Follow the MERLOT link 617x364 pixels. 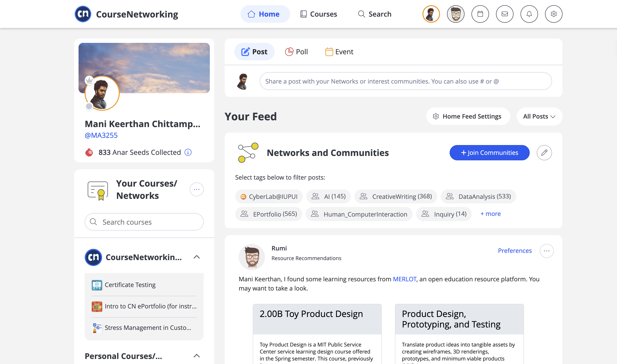click(405, 279)
